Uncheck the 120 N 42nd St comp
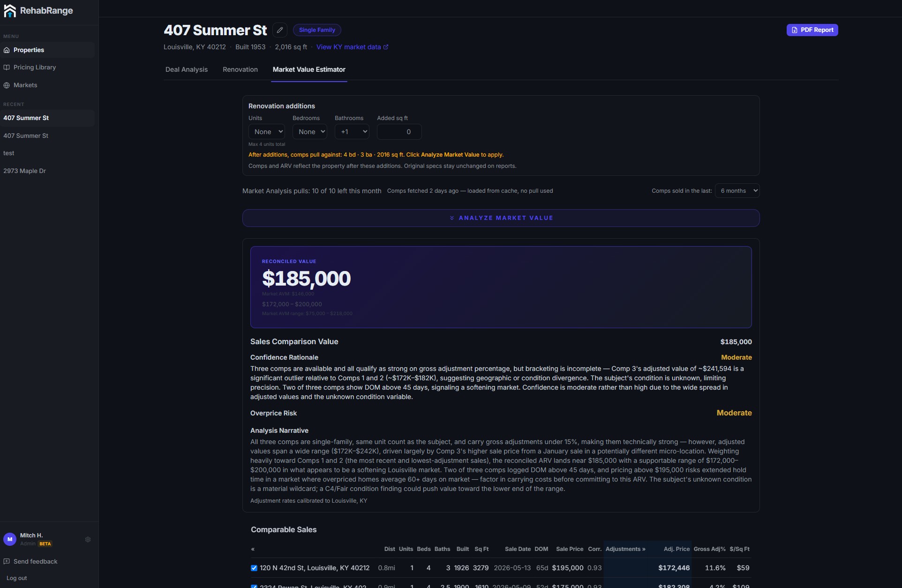Image resolution: width=902 pixels, height=588 pixels. pos(254,568)
